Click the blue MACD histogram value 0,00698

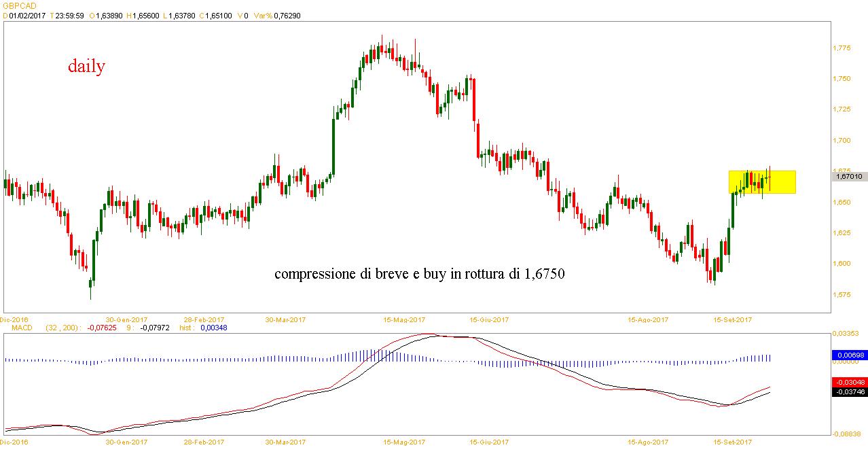click(849, 355)
